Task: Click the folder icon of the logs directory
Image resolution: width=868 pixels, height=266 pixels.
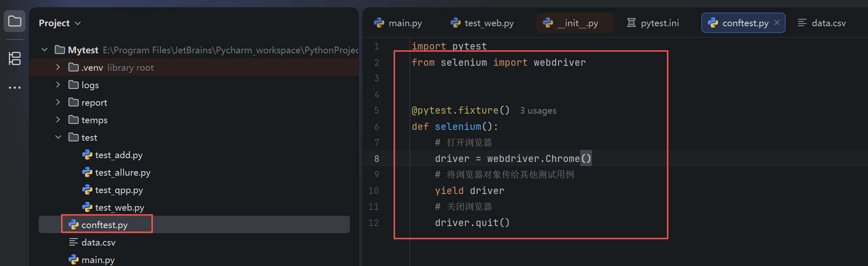Action: pos(74,85)
